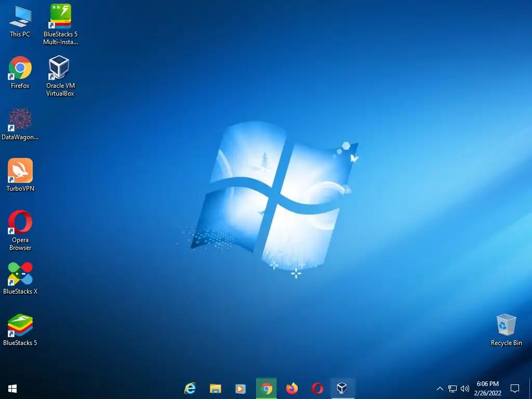Switch to Google Chrome in the taskbar
The width and height of the screenshot is (532, 399).
click(x=267, y=389)
